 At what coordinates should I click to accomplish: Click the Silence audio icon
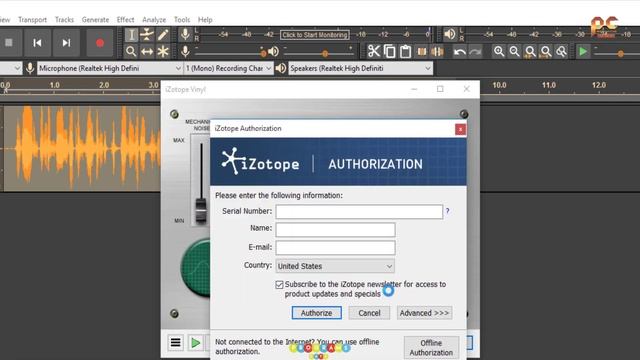[437, 51]
